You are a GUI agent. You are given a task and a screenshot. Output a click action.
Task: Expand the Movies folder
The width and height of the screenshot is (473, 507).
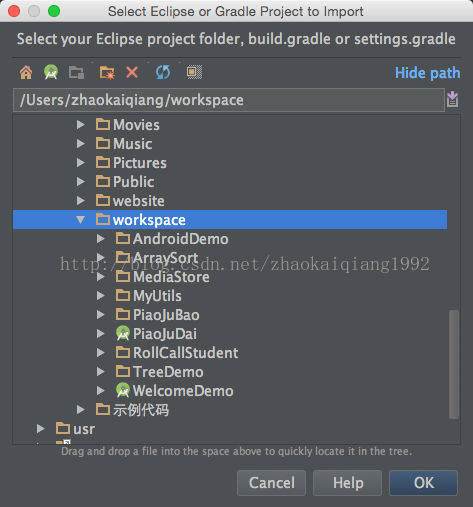pos(80,125)
